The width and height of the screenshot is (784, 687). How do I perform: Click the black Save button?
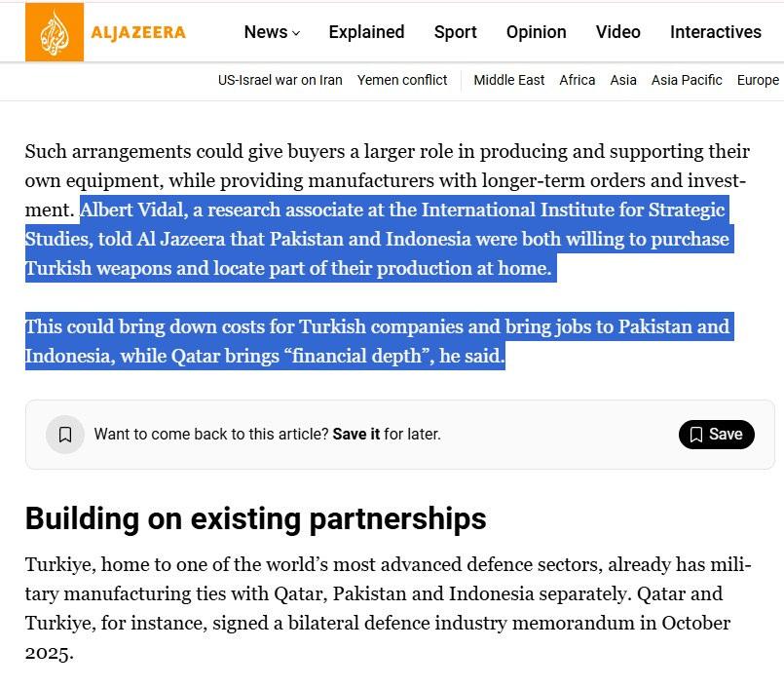coord(717,435)
